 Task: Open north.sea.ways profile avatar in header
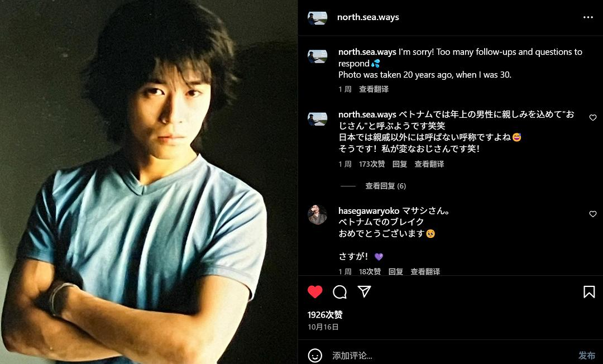pos(317,18)
